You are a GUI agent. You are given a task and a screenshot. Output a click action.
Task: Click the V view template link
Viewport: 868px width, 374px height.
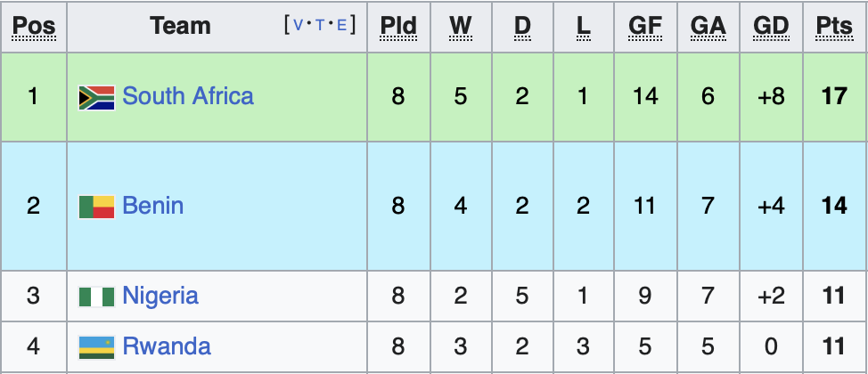click(298, 26)
